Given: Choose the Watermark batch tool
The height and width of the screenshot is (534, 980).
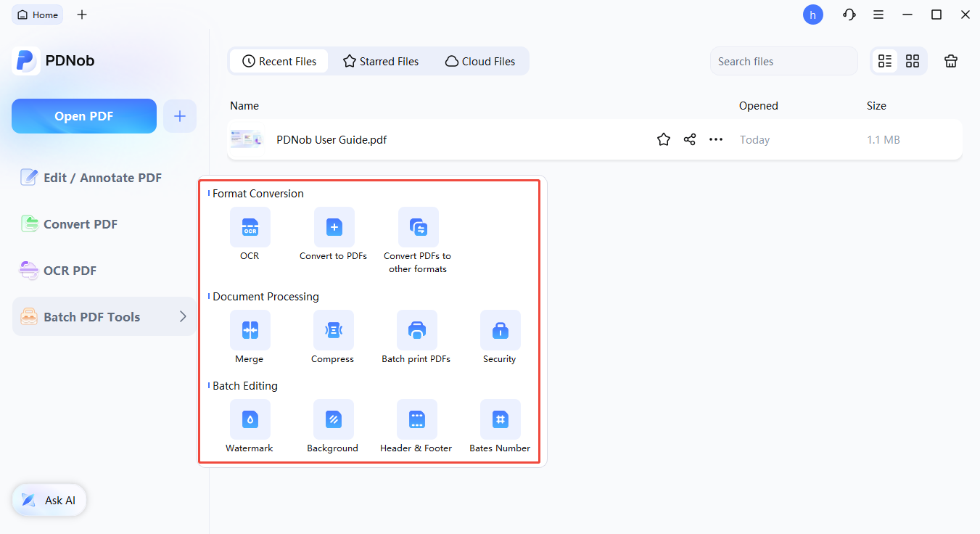Looking at the screenshot, I should coord(250,419).
